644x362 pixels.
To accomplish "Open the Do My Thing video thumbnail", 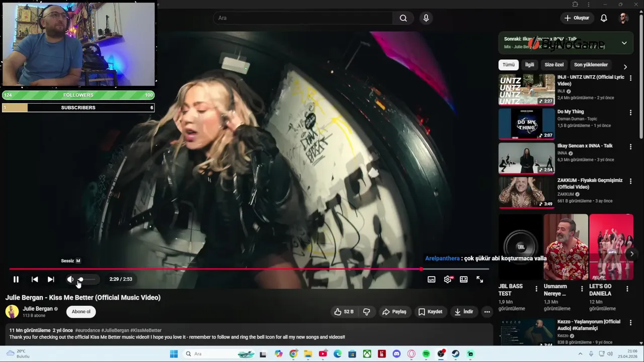I will [x=526, y=124].
